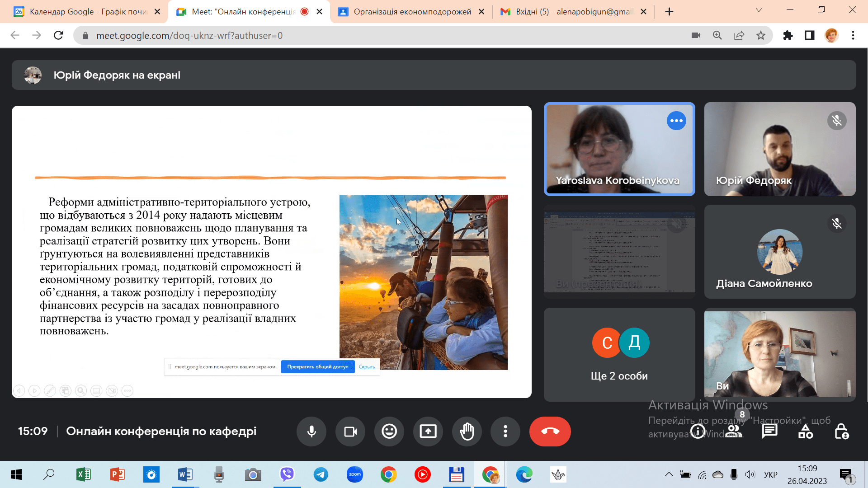Viewport: 868px width, 488px height.
Task: Turn off the camera button
Action: 350,432
